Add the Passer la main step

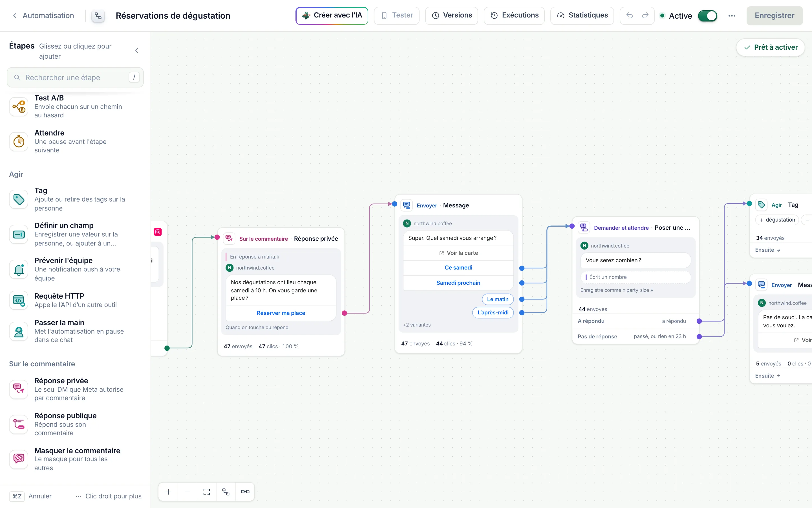(75, 331)
